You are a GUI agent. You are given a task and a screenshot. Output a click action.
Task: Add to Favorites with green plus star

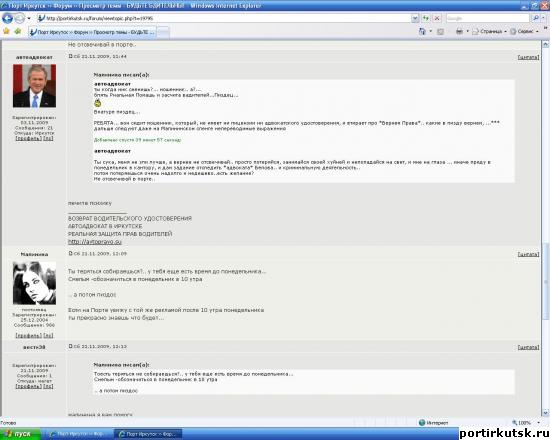(x=18, y=32)
